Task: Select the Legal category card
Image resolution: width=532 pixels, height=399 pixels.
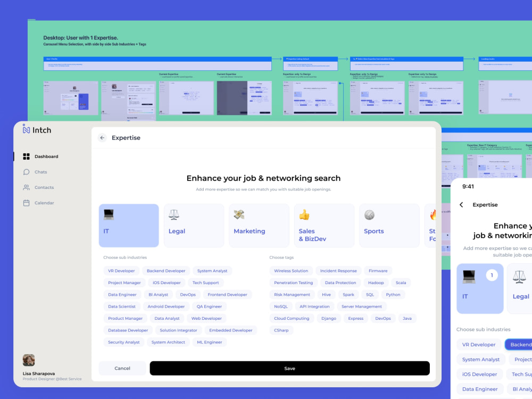Action: [194, 226]
